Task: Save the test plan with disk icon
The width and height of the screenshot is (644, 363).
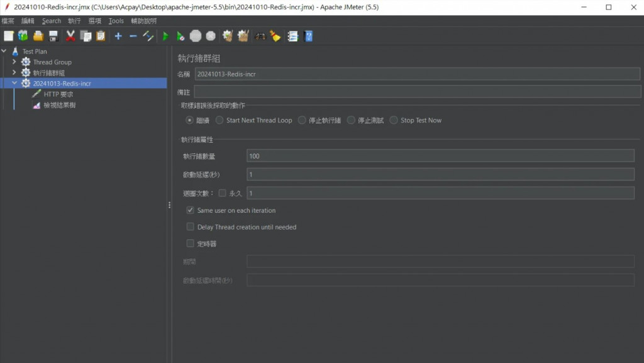Action: 53,36
